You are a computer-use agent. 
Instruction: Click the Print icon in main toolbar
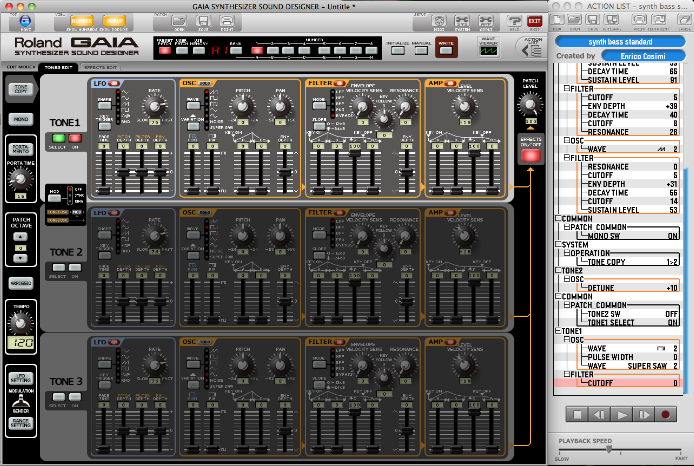(x=227, y=21)
